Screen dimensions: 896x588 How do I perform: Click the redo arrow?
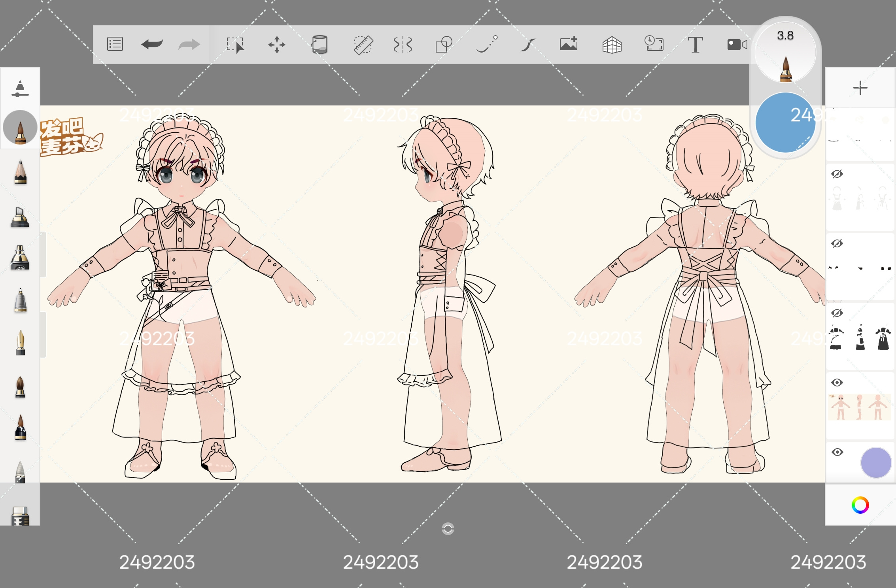click(189, 44)
